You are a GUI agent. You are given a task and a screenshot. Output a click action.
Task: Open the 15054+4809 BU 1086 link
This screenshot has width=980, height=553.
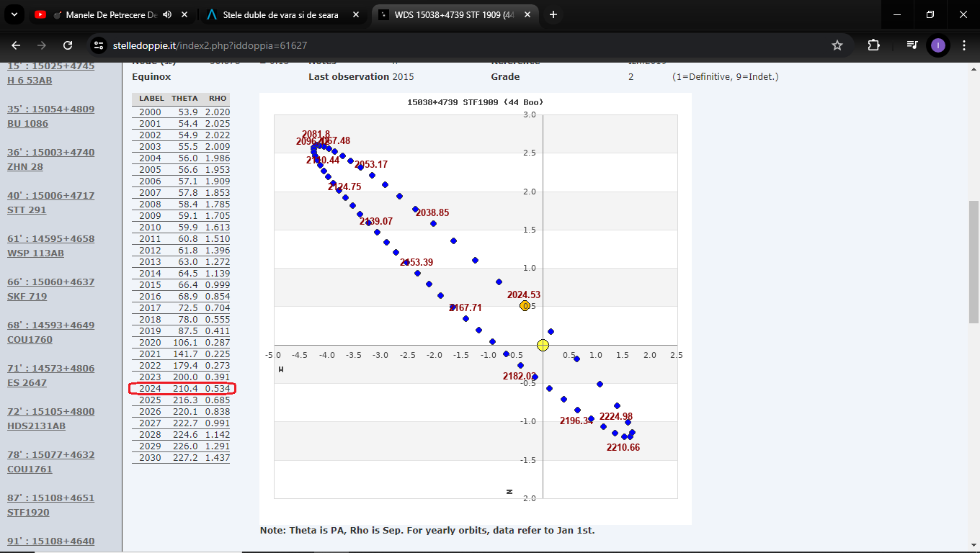coord(50,116)
